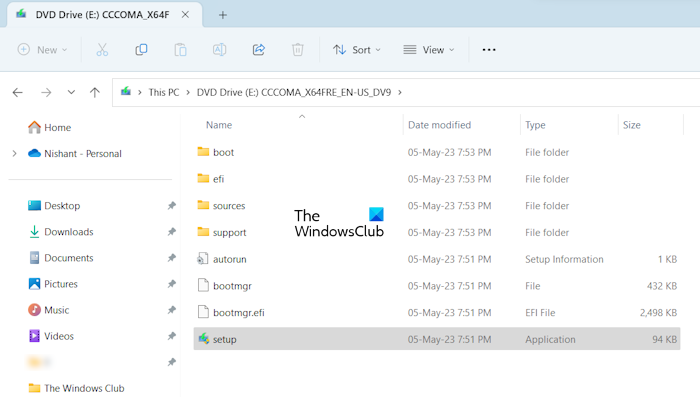Image resolution: width=700 pixels, height=397 pixels.
Task: Select the efi folder
Action: click(x=437, y=179)
